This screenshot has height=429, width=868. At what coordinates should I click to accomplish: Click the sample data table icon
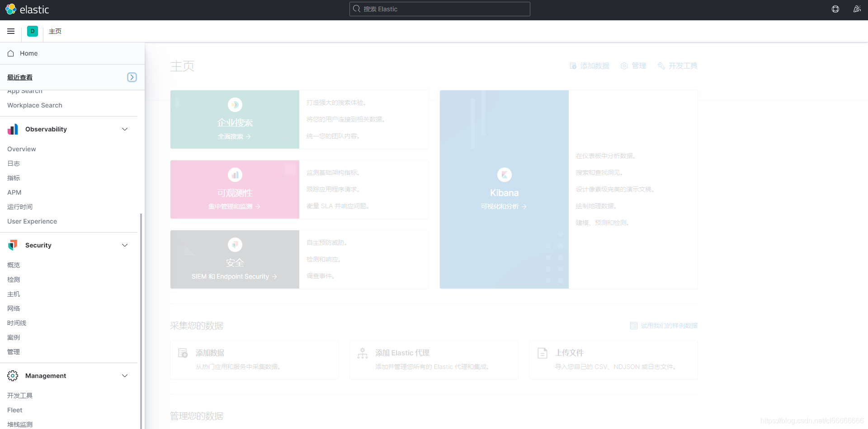[x=634, y=326]
